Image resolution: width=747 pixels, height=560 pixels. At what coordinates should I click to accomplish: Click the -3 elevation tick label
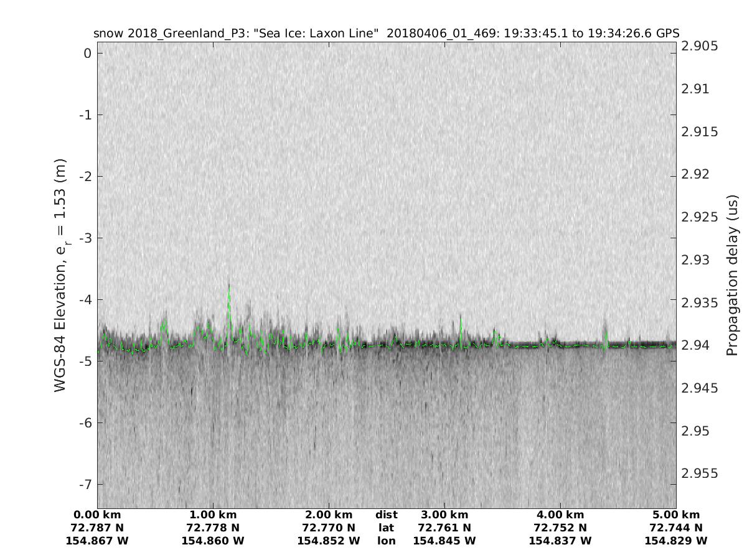click(85, 238)
